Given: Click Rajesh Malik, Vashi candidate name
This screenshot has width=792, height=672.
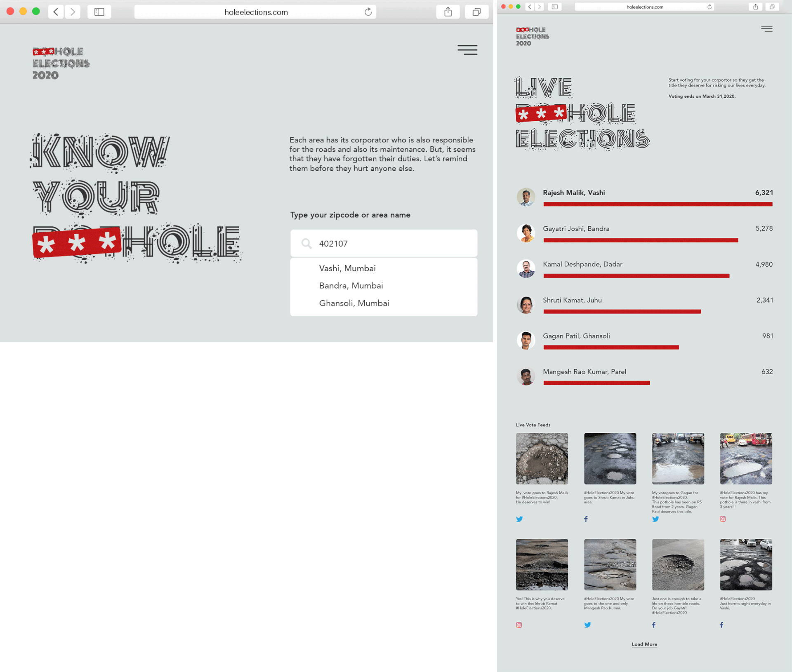Looking at the screenshot, I should pos(574,193).
